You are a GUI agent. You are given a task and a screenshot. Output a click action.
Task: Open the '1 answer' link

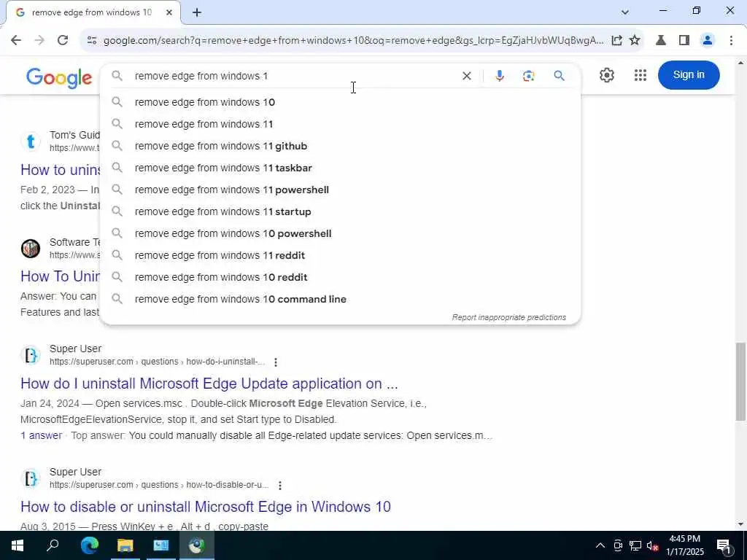coord(41,436)
